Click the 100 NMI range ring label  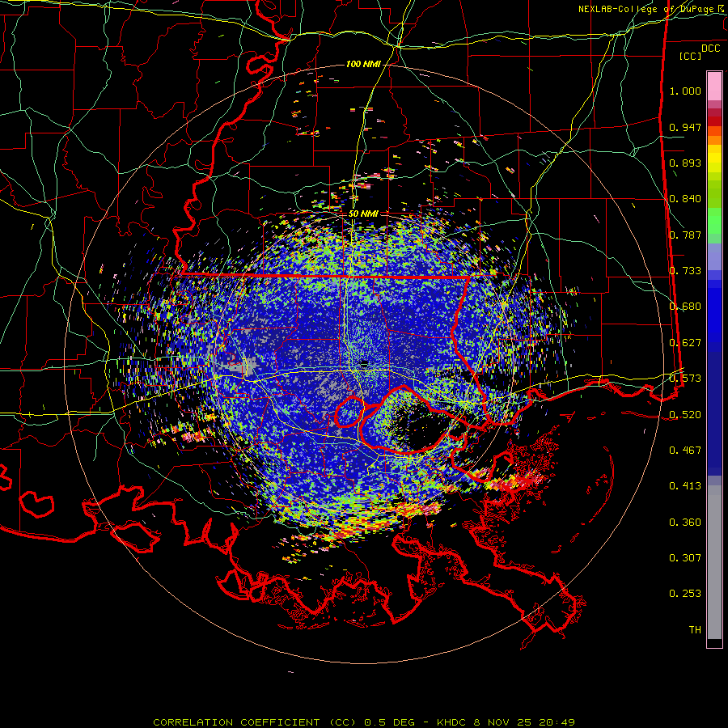363,64
